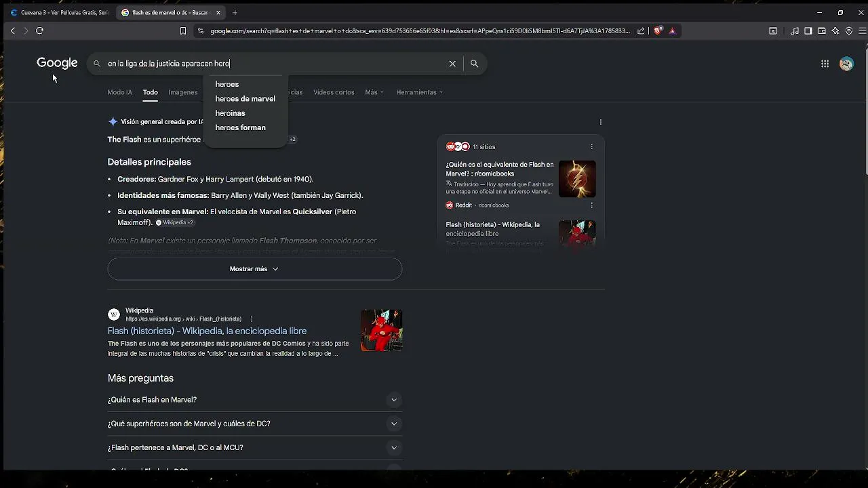Click the 'Reddit · r/comicbooks' source line

[477, 205]
